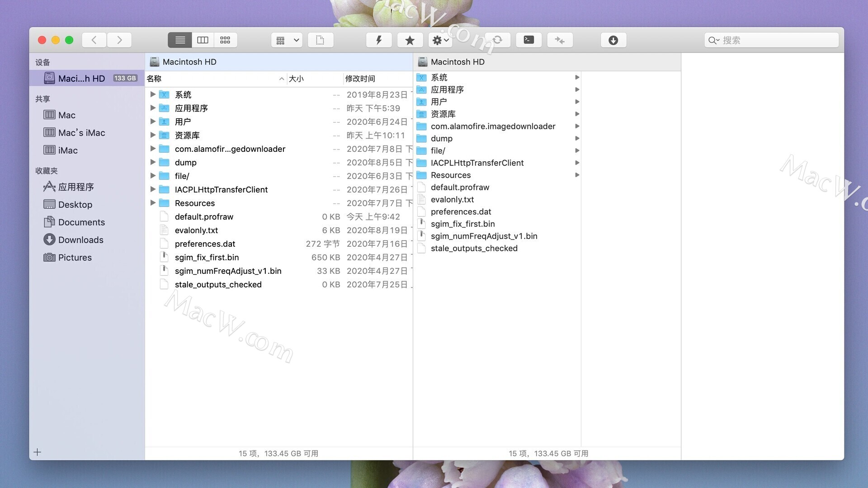This screenshot has width=868, height=488.
Task: Go back with the left arrow button
Action: 94,40
